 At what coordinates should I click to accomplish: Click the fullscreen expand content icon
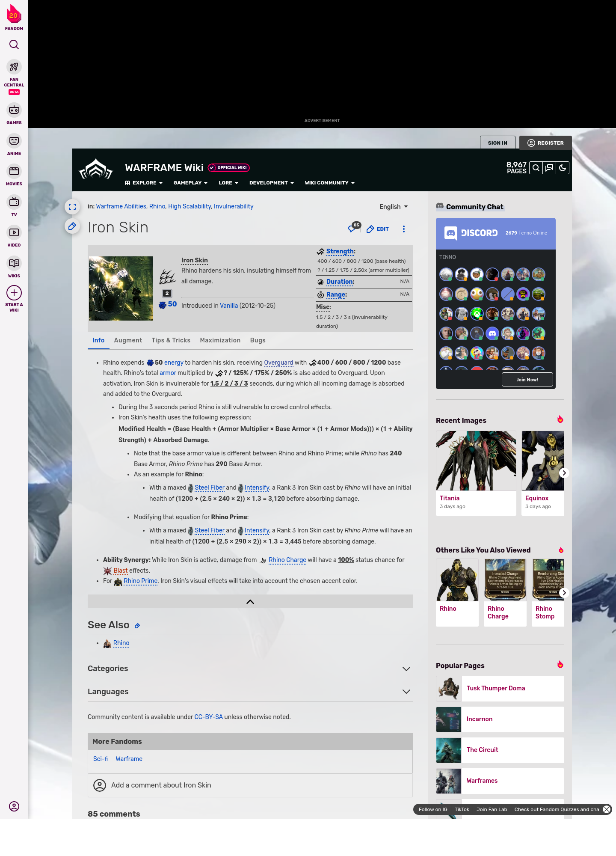tap(72, 207)
